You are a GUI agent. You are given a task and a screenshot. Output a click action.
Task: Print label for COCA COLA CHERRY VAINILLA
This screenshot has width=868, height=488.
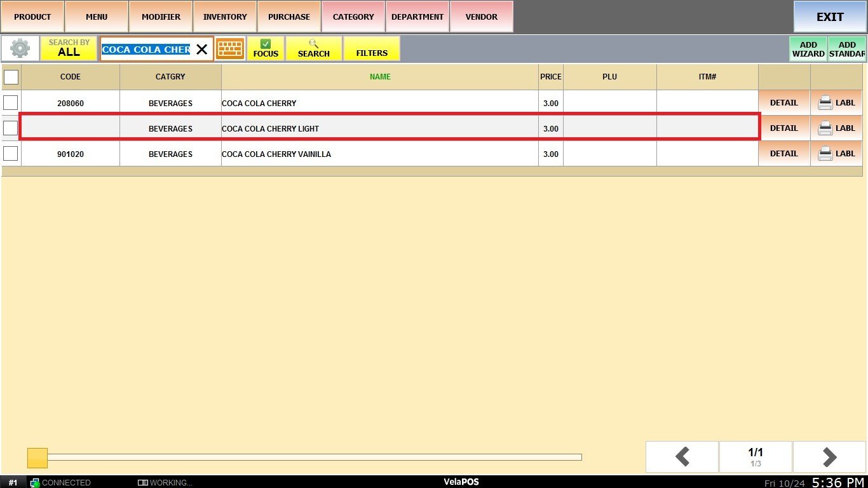(836, 154)
